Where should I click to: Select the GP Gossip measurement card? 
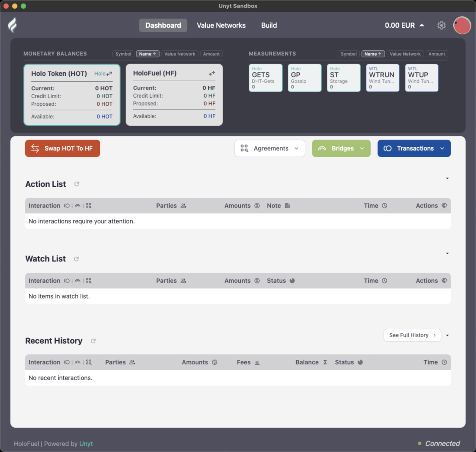(x=305, y=78)
